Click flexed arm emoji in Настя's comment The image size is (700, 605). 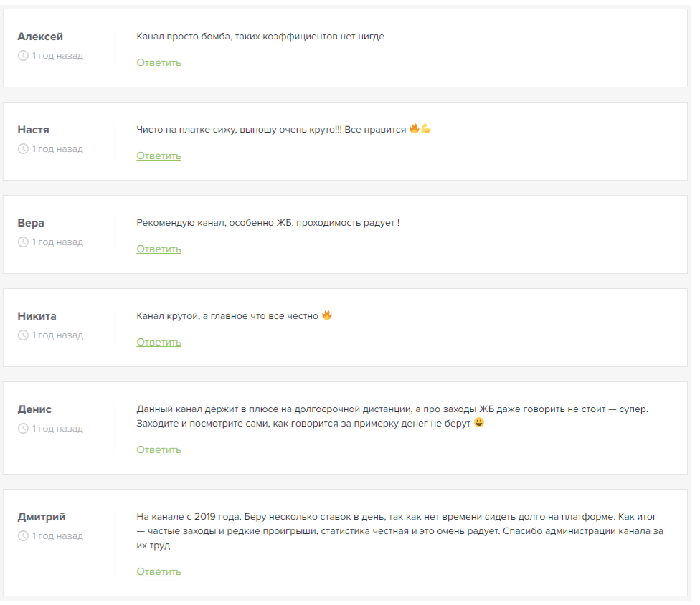[x=426, y=129]
